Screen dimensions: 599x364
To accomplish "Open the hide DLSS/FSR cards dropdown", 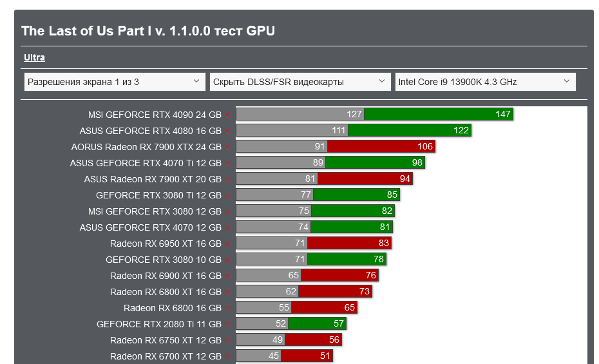I will point(300,82).
